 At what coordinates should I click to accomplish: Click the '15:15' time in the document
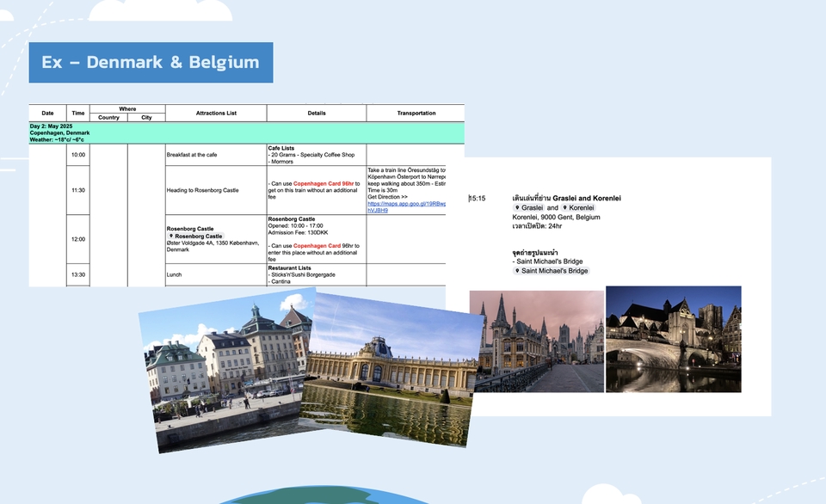pos(478,199)
